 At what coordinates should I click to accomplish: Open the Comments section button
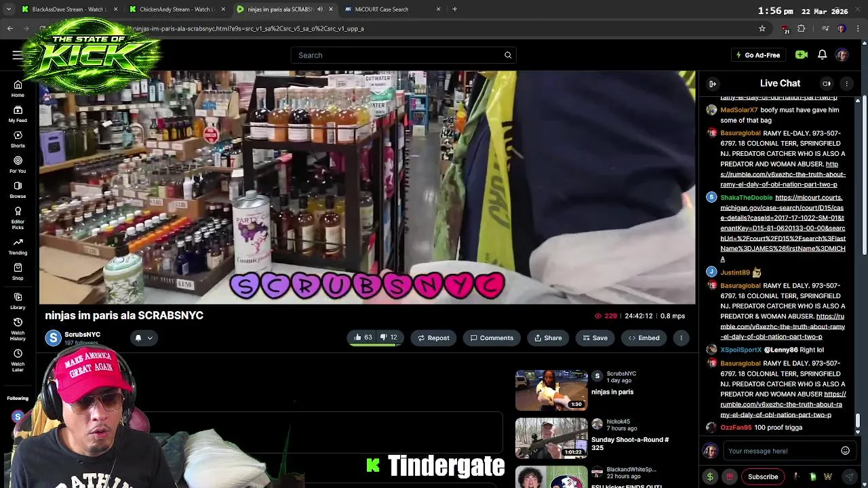(x=491, y=338)
